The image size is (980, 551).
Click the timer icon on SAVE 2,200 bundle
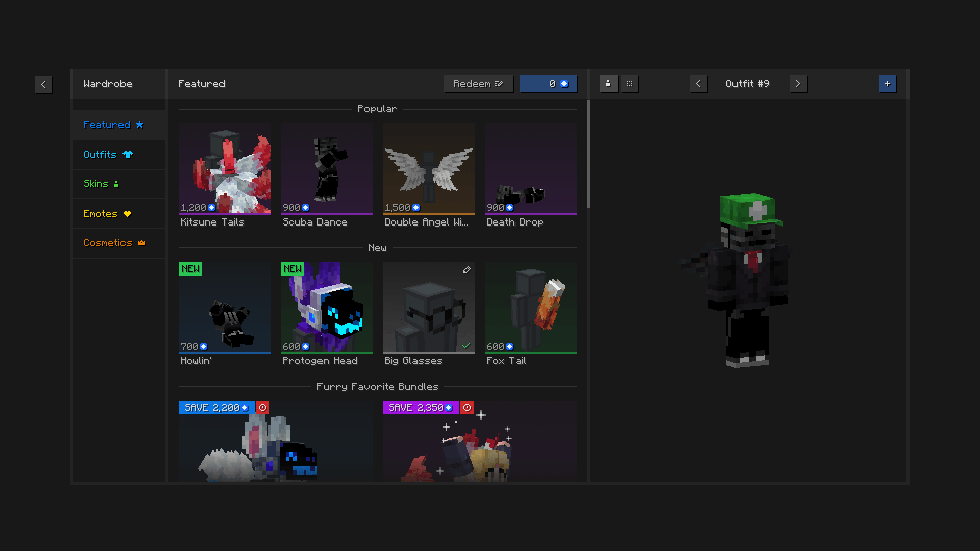pos(263,408)
